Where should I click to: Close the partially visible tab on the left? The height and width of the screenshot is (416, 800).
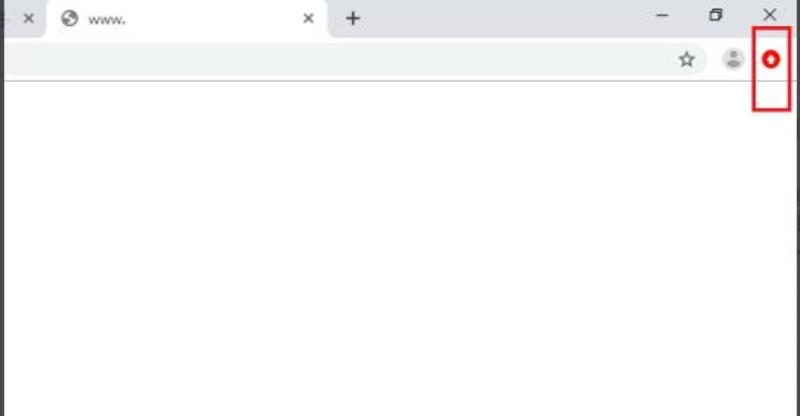pyautogui.click(x=29, y=19)
